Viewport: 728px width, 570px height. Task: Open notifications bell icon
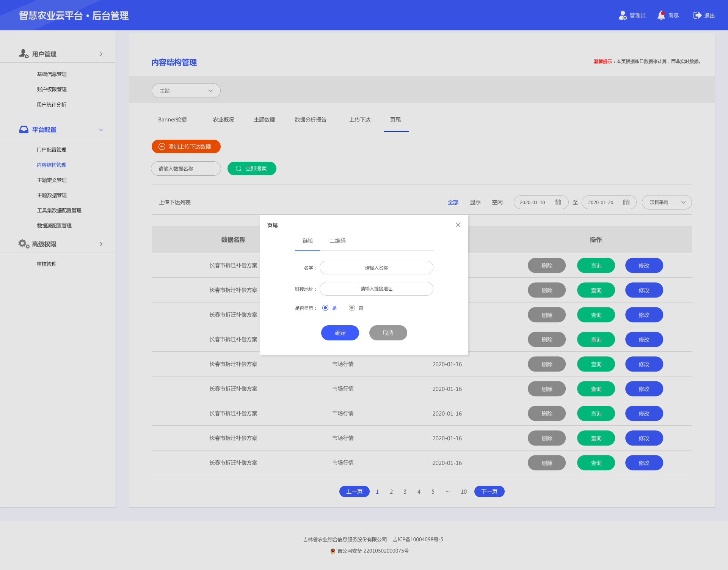(661, 15)
